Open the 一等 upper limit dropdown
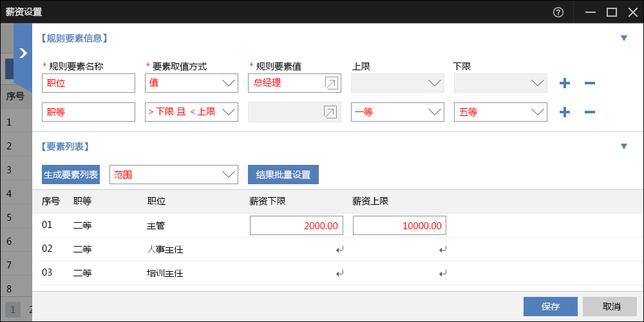 point(397,112)
